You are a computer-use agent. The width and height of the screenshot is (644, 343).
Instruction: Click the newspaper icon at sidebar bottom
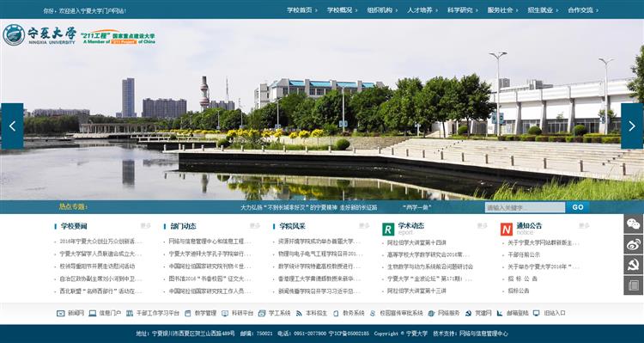click(x=634, y=285)
